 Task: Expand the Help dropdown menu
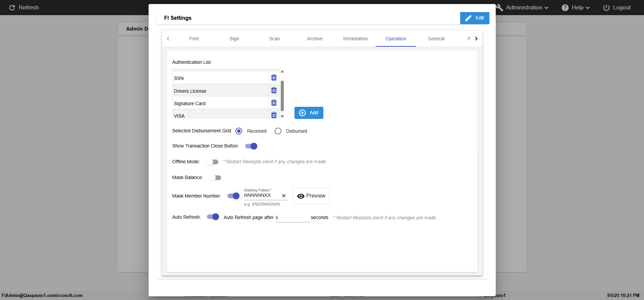click(x=576, y=7)
